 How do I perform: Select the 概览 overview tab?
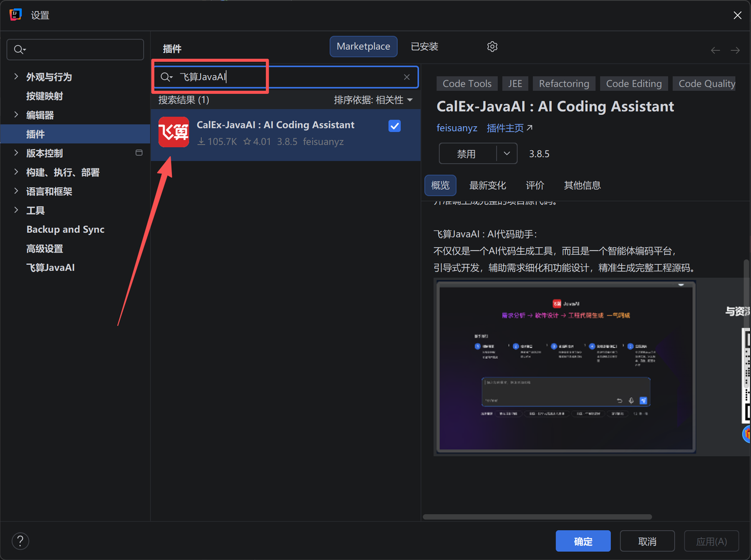tap(440, 185)
